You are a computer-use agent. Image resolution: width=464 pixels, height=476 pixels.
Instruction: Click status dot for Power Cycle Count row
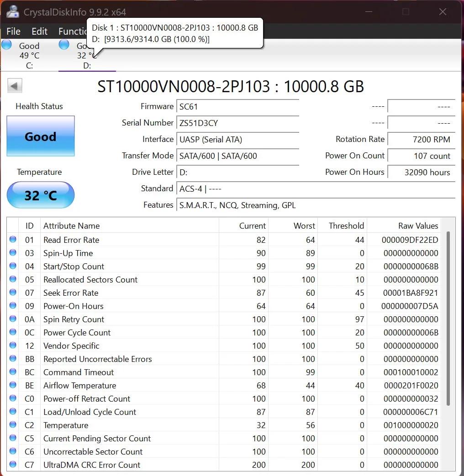point(13,332)
